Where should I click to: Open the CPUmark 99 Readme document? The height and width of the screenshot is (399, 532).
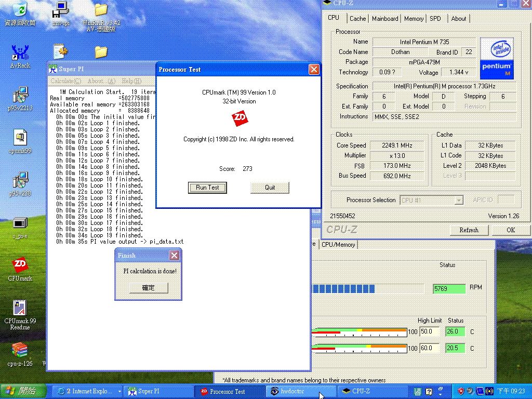tap(20, 315)
